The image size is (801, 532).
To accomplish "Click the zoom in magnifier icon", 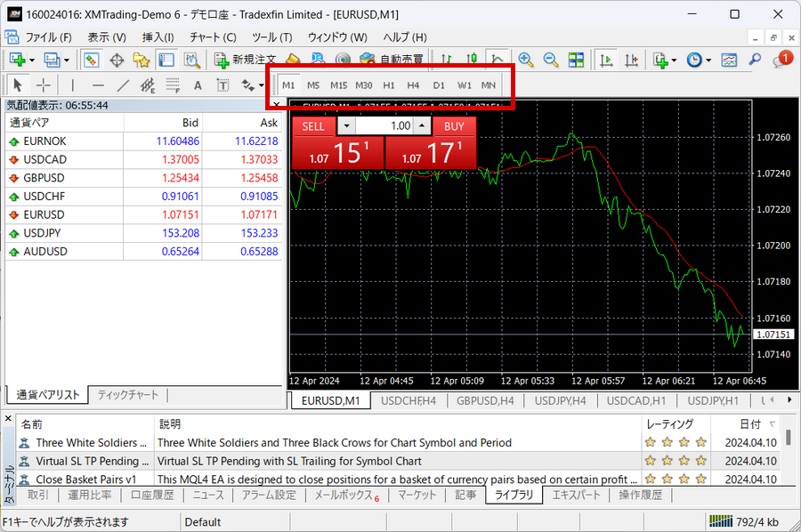I will pyautogui.click(x=526, y=60).
